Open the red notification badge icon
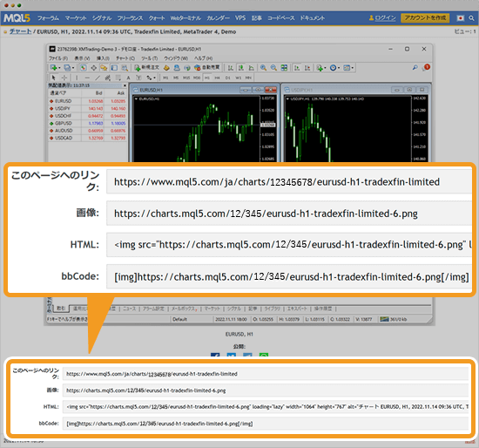This screenshot has height=448, width=479. pyautogui.click(x=427, y=67)
